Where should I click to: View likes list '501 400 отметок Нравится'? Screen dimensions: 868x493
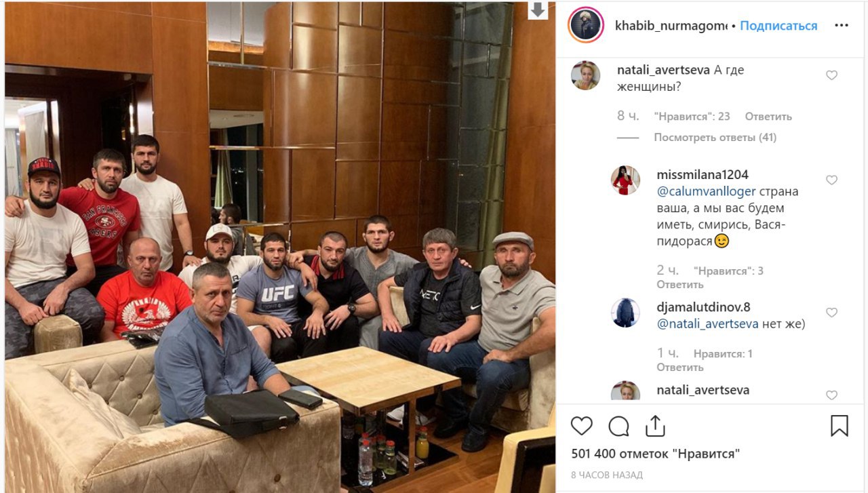tap(655, 454)
